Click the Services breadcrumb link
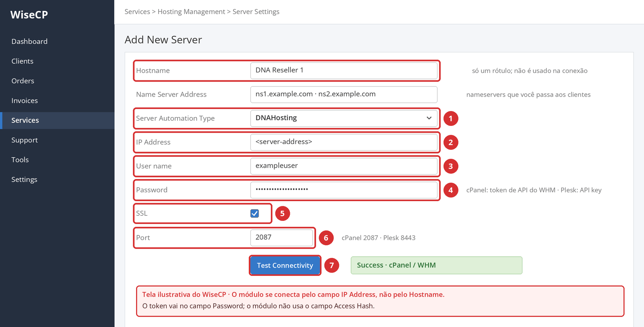 (137, 12)
